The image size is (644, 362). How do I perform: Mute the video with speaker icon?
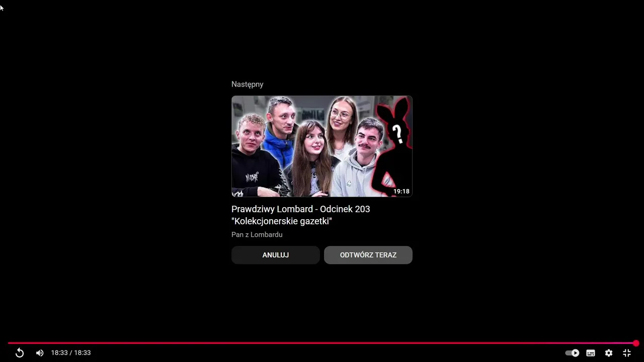coord(40,353)
